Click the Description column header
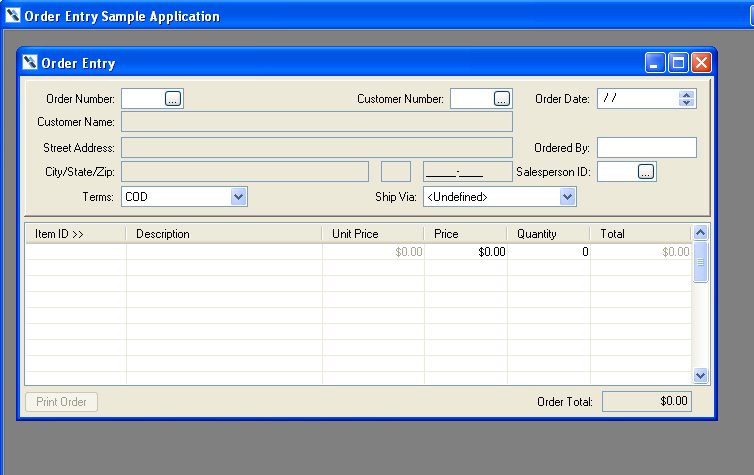This screenshot has height=475, width=754. (x=224, y=234)
